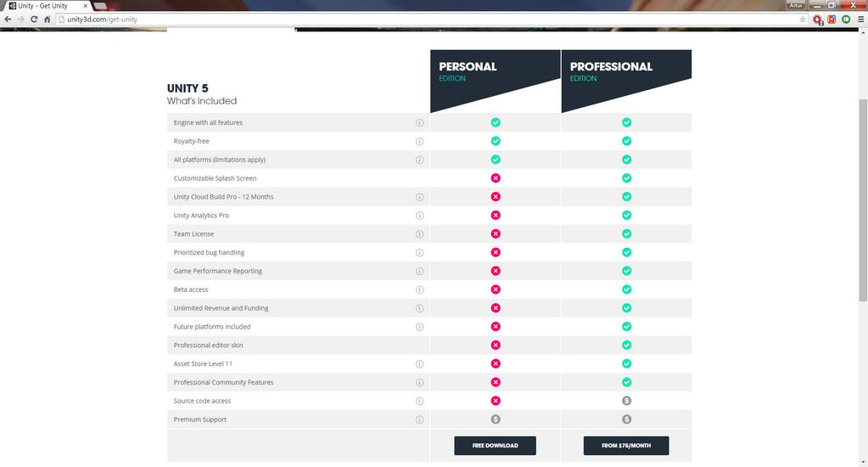This screenshot has height=467, width=868.
Task: Click Professional green check for Team License
Action: point(627,233)
